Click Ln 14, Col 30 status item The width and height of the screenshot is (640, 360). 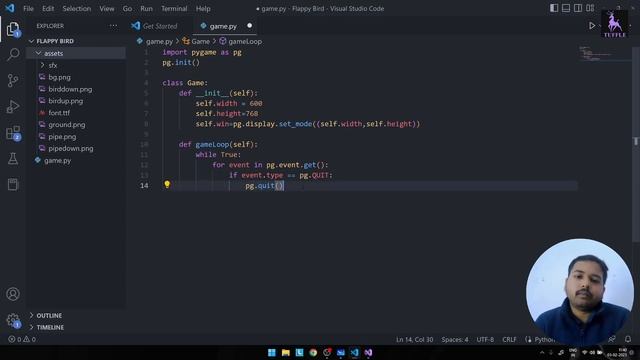(414, 340)
